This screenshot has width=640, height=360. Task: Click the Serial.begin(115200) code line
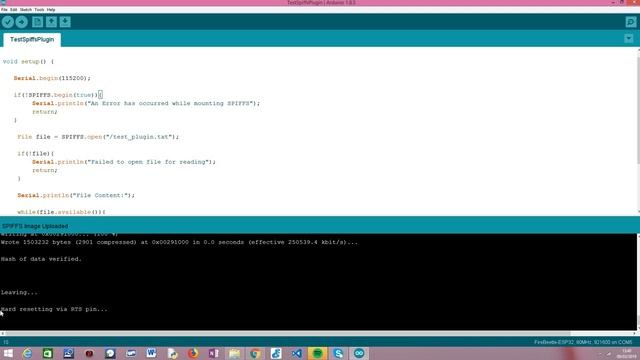point(52,78)
